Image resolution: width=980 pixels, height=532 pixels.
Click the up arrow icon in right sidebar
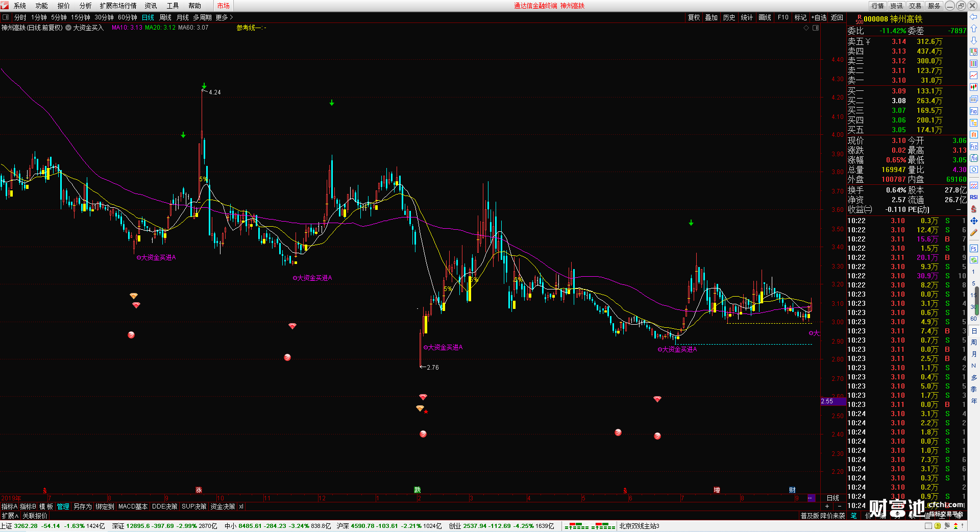pyautogui.click(x=973, y=29)
